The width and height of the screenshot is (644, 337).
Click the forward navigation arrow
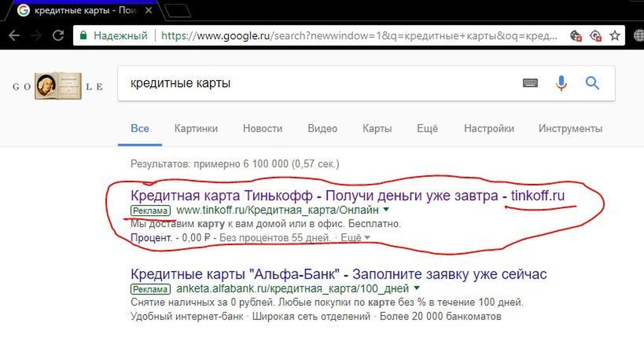[36, 36]
